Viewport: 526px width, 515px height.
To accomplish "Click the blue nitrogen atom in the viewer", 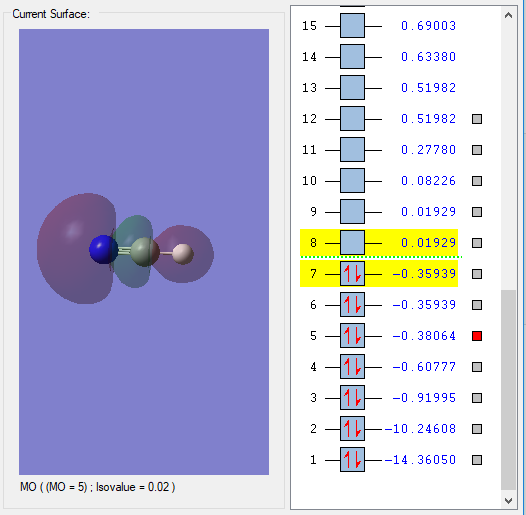I will click(103, 249).
